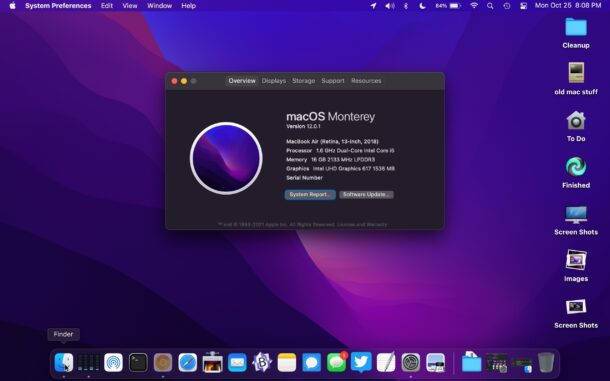The image size is (610, 381).
Task: Launch BBEdit from the Dock
Action: [x=262, y=363]
